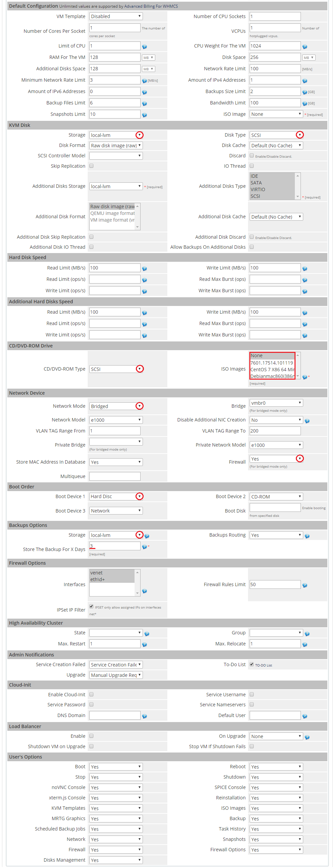Viewport: 334px width, 868px height.
Task: Enable Shutdown VM on Upgrade
Action: pyautogui.click(x=91, y=746)
